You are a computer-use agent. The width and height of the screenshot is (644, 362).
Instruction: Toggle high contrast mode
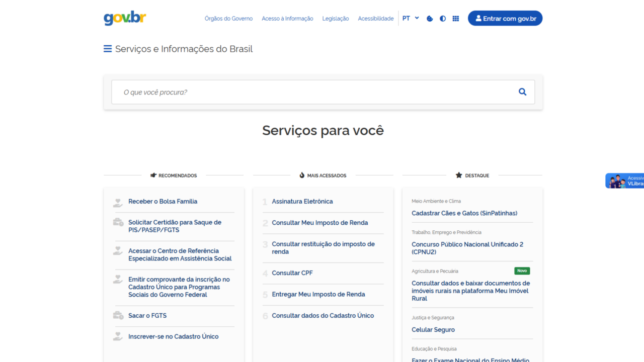pos(442,18)
